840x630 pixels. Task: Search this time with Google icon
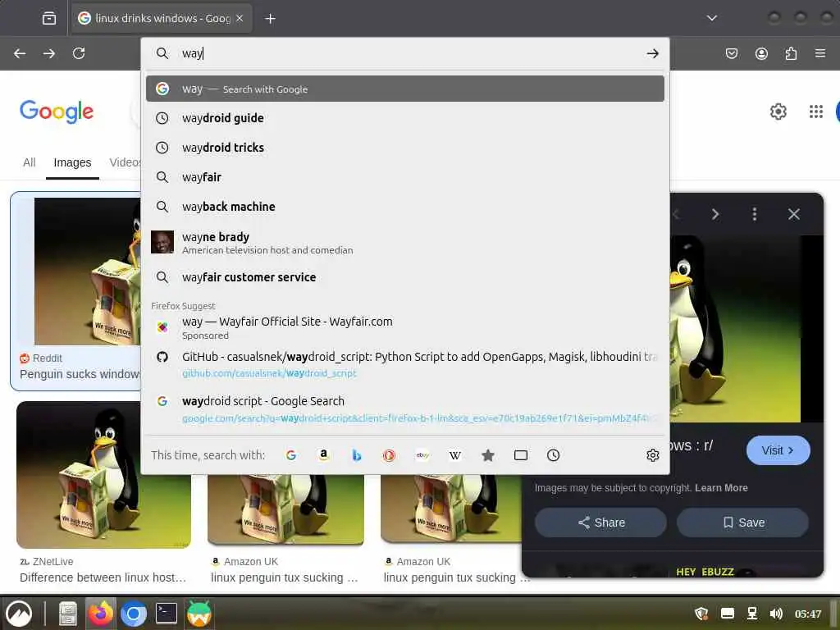(x=291, y=455)
